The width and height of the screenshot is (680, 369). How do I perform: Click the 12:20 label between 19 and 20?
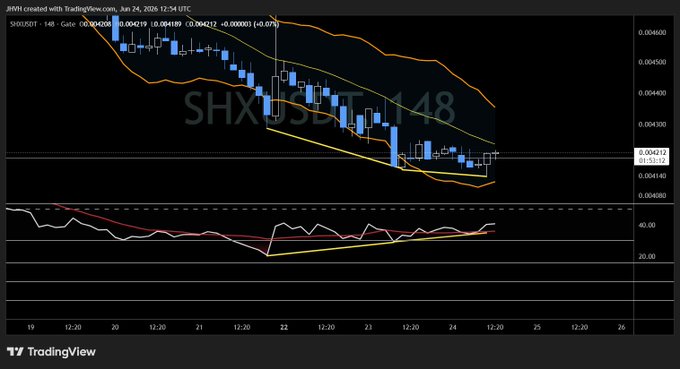tap(73, 327)
